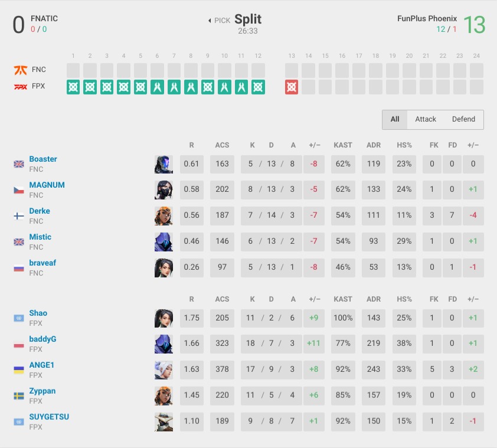Click the arrow left of PICK label
Image resolution: width=497 pixels, height=448 pixels.
click(210, 21)
